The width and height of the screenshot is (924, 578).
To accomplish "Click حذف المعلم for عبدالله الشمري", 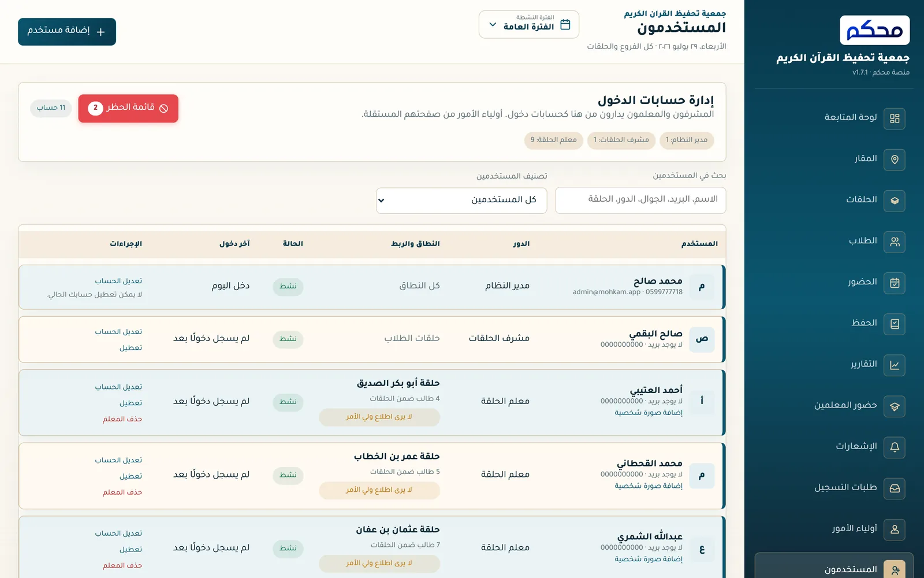I will coord(122,566).
